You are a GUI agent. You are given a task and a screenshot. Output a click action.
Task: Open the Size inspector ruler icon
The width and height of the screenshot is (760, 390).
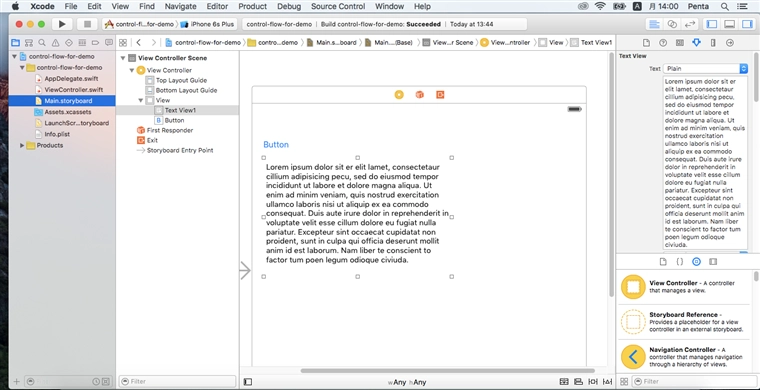click(x=713, y=43)
